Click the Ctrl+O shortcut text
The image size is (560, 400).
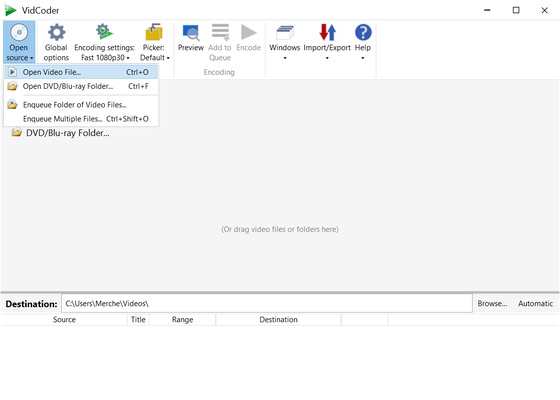point(137,72)
